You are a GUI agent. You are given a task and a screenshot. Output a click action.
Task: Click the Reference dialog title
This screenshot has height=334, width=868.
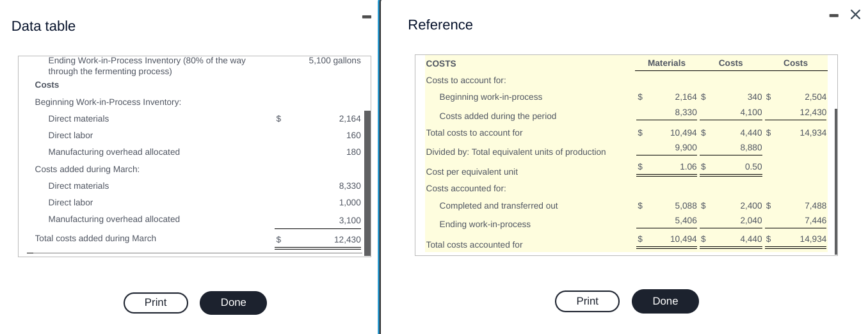[x=440, y=25]
